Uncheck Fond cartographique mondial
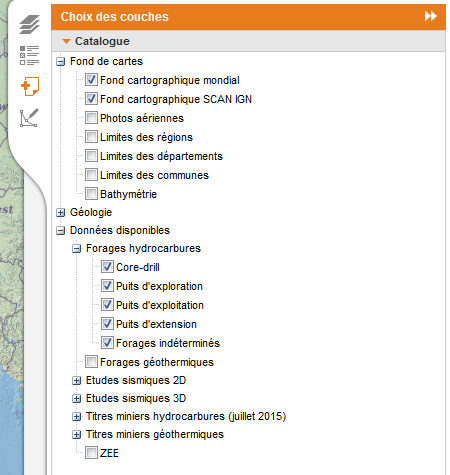450x475 pixels. [91, 80]
